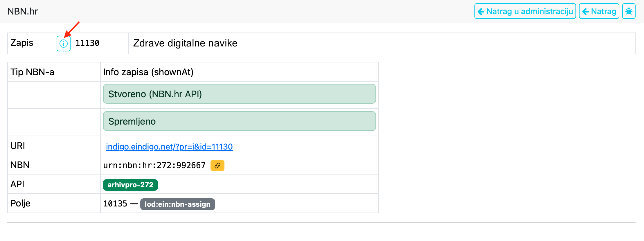
Task: Select the green 'arhivpro-272' API badge
Action: (130, 184)
